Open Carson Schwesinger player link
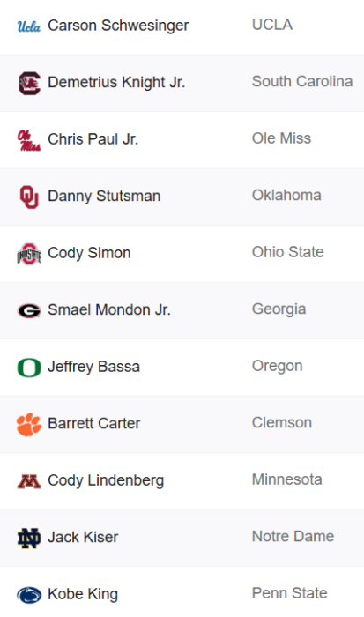The width and height of the screenshot is (364, 617). point(118,26)
